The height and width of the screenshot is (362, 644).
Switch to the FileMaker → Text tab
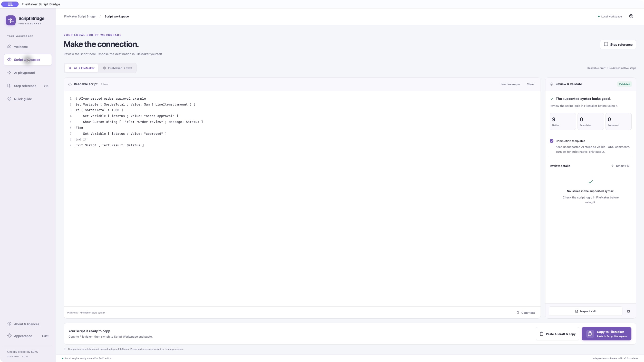(x=117, y=68)
